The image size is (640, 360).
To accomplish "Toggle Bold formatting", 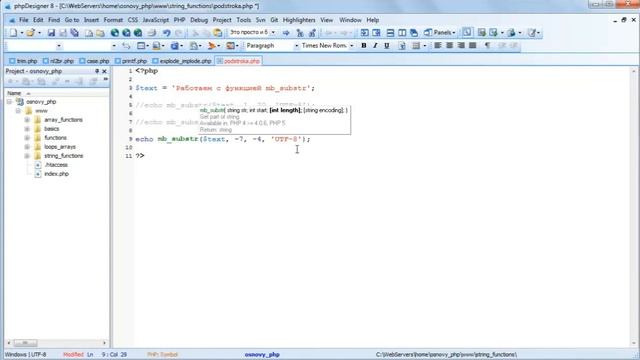I will [363, 46].
